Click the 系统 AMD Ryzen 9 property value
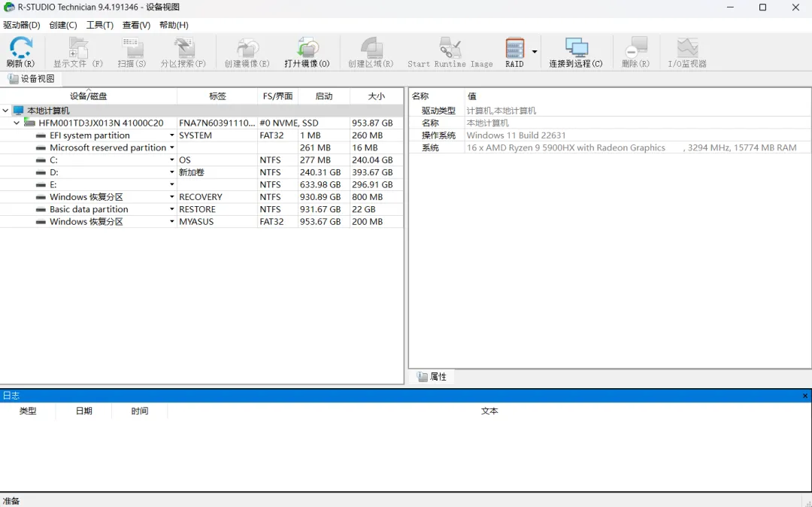The height and width of the screenshot is (507, 812). point(632,147)
